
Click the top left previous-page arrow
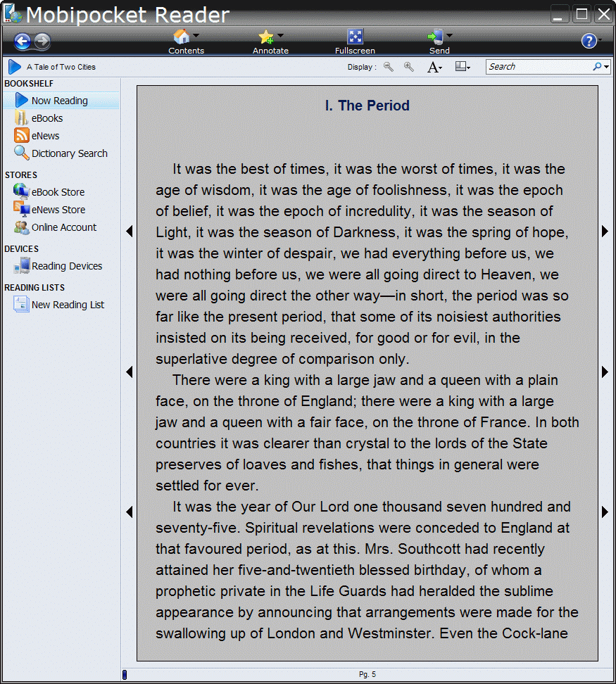tap(129, 232)
